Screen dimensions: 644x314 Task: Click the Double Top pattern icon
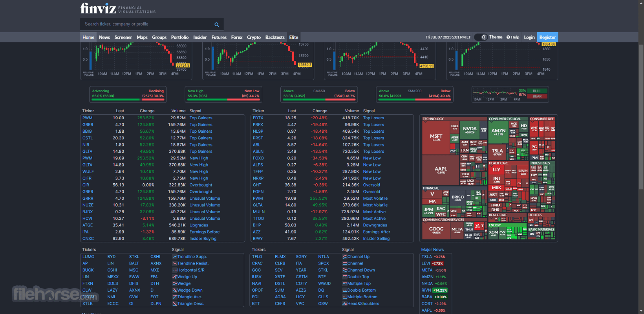click(345, 277)
